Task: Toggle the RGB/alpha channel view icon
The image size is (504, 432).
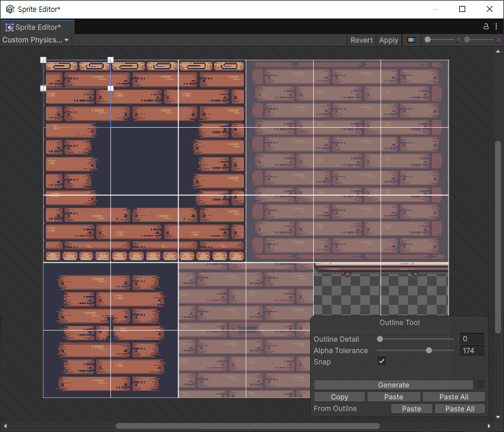Action: [411, 40]
